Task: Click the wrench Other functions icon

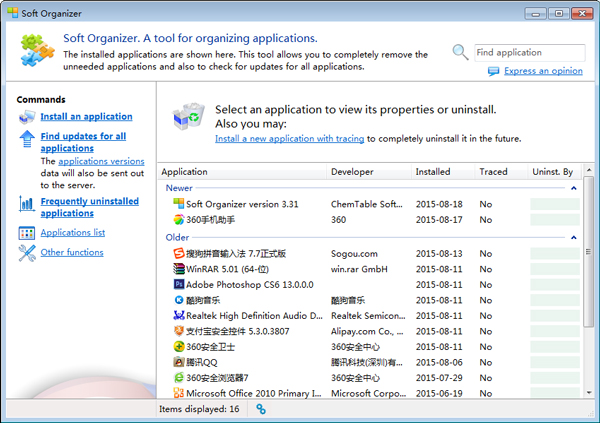Action: point(27,253)
